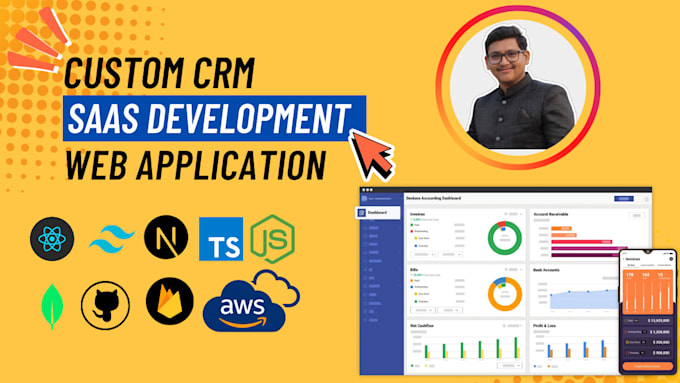
Task: Open the left dropdown under Bills legend
Action: coord(423,310)
